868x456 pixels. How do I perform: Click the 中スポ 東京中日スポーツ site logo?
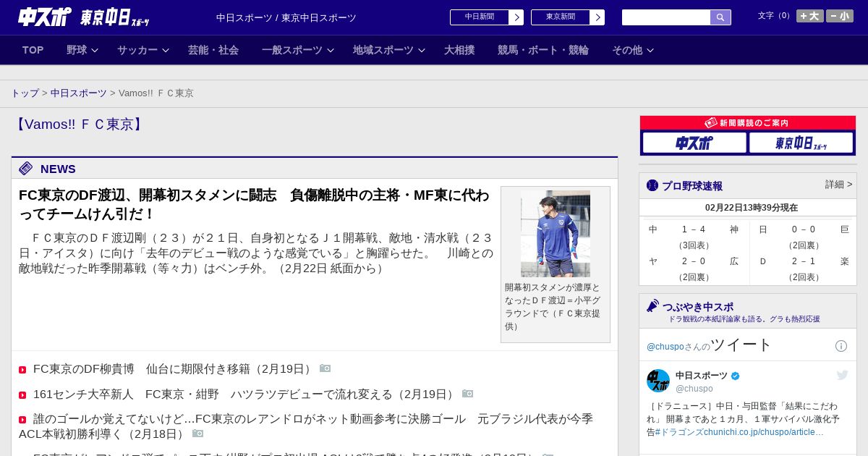click(84, 17)
